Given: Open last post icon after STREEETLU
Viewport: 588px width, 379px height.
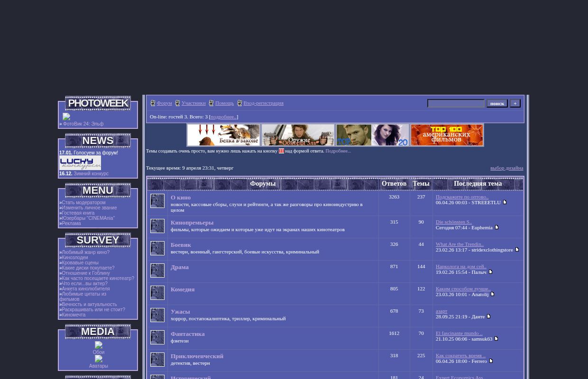Looking at the screenshot, I should click(x=505, y=202).
